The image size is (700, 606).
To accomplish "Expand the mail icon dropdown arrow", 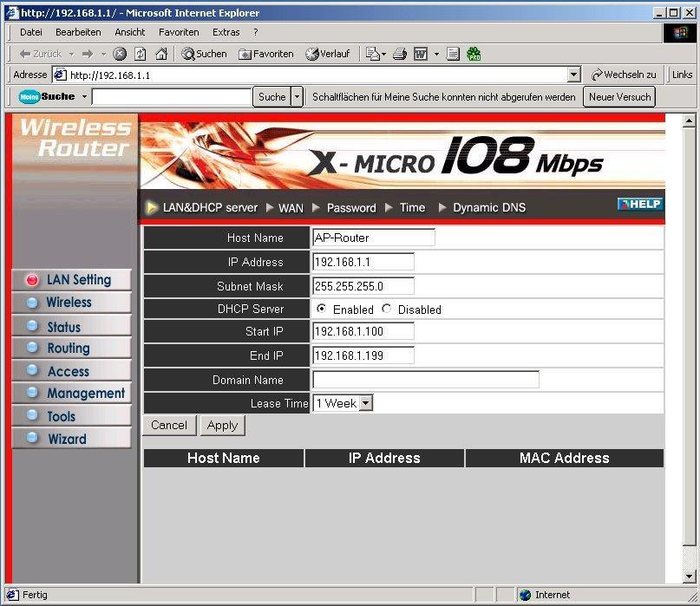I will pyautogui.click(x=383, y=54).
